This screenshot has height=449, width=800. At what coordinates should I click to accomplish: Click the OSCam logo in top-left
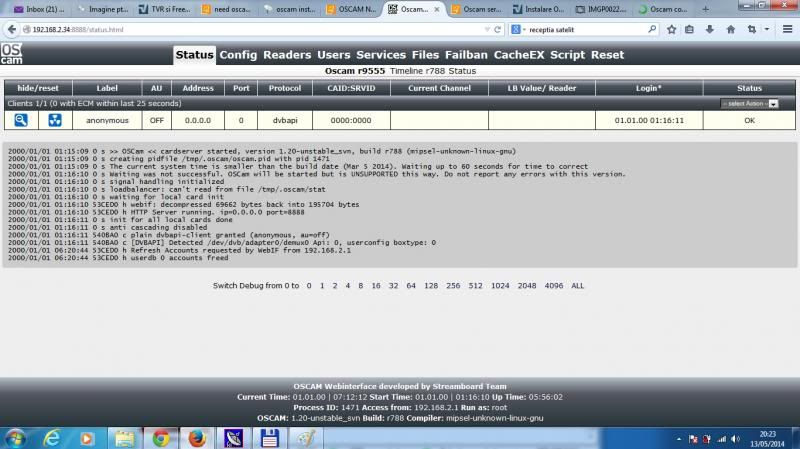[12, 54]
